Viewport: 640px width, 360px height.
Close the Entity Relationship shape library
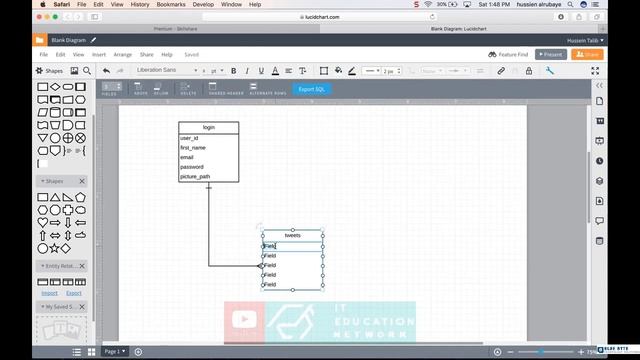[82, 266]
